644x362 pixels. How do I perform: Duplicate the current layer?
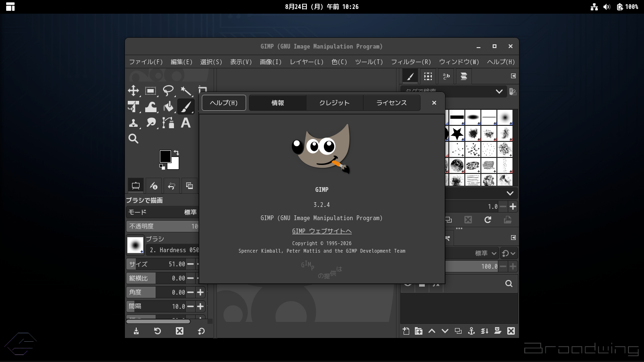(458, 331)
